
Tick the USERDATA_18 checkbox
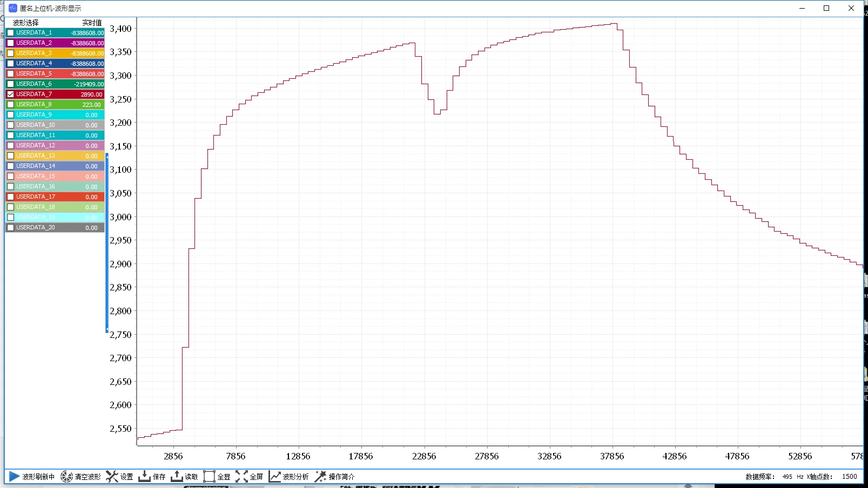pyautogui.click(x=10, y=207)
